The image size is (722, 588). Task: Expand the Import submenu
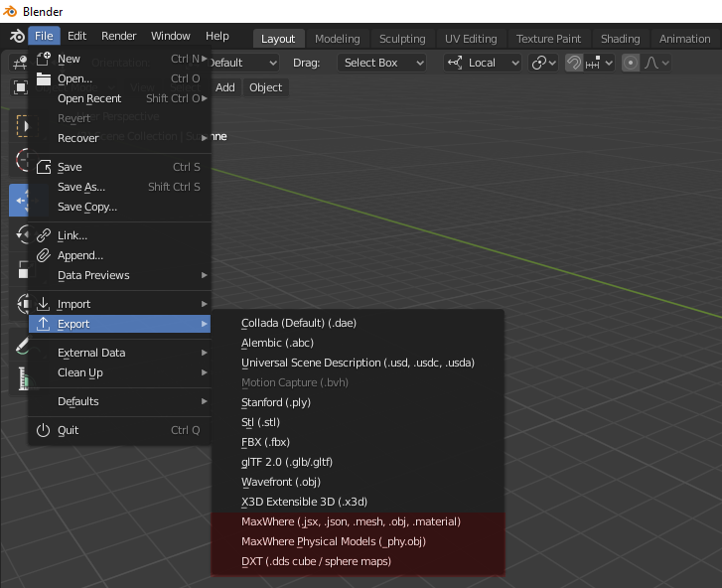[120, 304]
